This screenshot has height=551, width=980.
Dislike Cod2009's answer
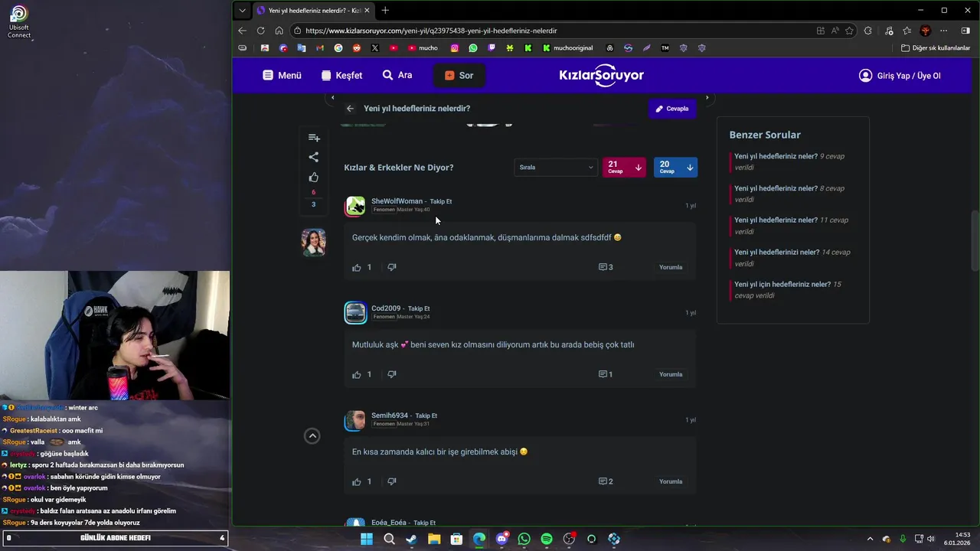[392, 374]
